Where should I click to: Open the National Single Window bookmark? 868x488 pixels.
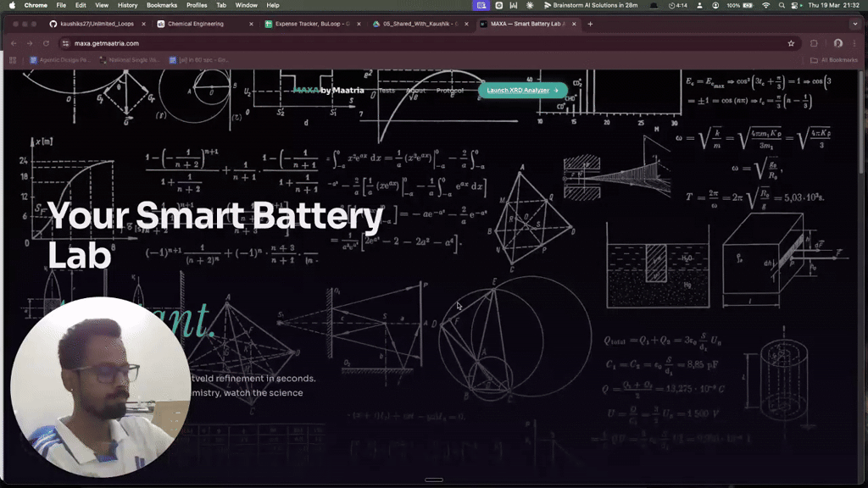(129, 60)
